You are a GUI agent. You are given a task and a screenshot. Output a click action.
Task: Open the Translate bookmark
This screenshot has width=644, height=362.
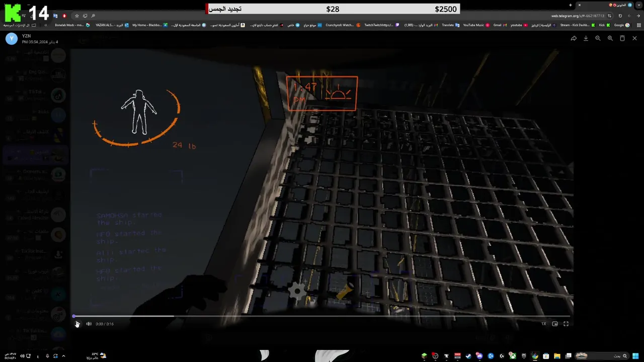pos(450,25)
